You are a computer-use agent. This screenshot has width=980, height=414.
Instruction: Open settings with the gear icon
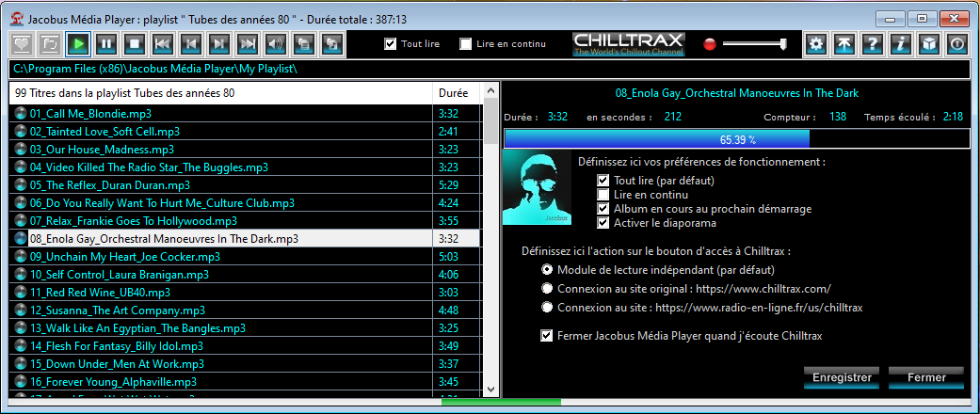(817, 43)
